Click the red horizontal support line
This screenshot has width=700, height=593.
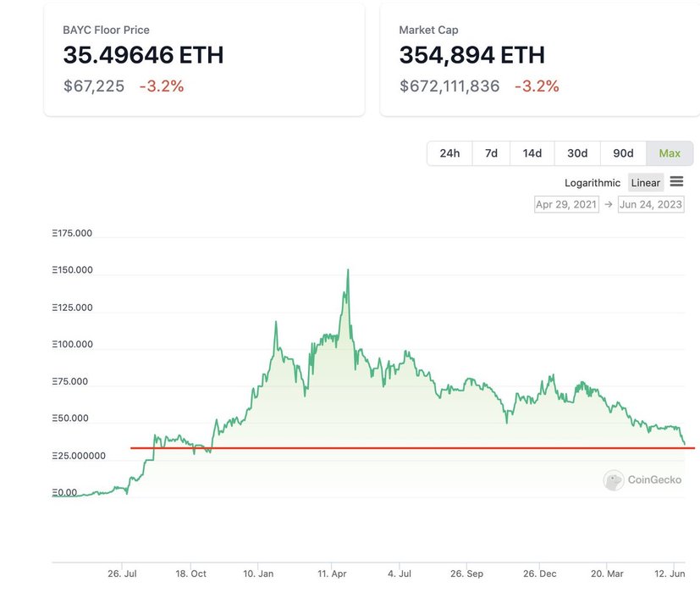[406, 447]
